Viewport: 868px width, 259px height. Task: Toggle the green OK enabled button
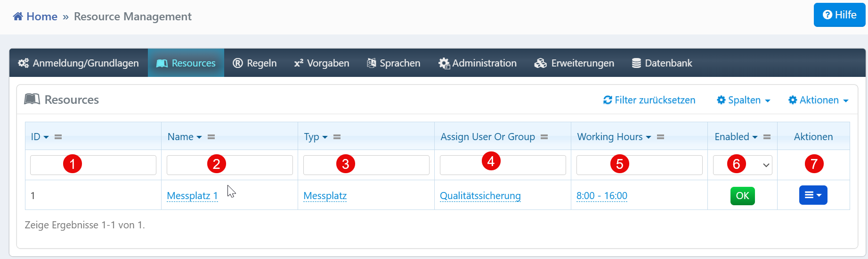(x=743, y=196)
